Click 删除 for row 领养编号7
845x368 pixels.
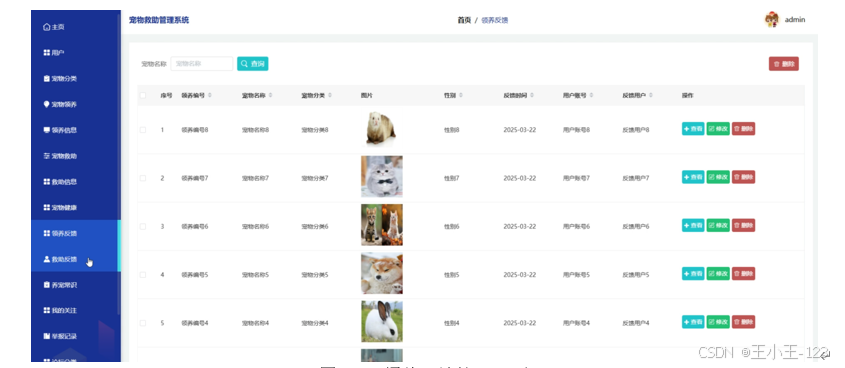[743, 177]
